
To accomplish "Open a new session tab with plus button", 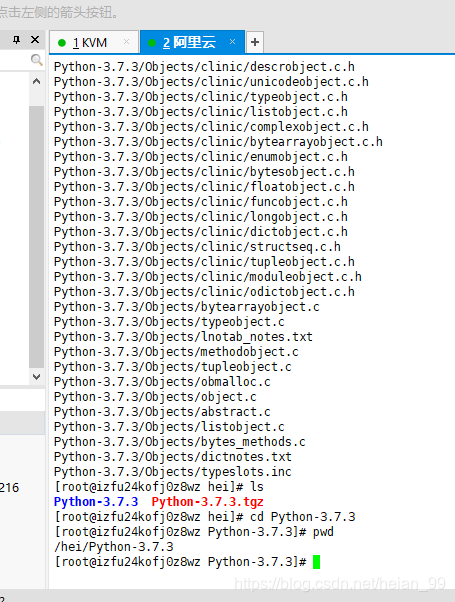I will pos(255,42).
